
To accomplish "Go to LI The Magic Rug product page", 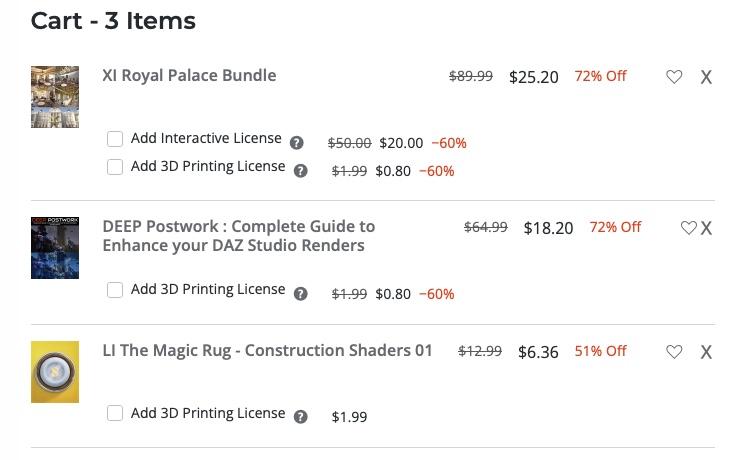I will 267,350.
